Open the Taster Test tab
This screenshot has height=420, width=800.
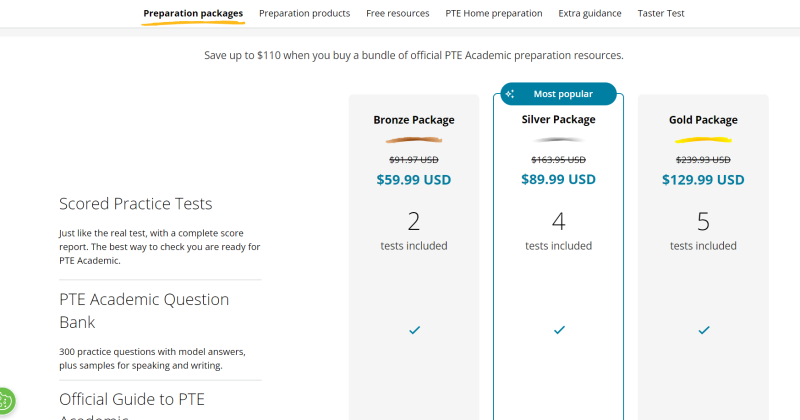(661, 14)
